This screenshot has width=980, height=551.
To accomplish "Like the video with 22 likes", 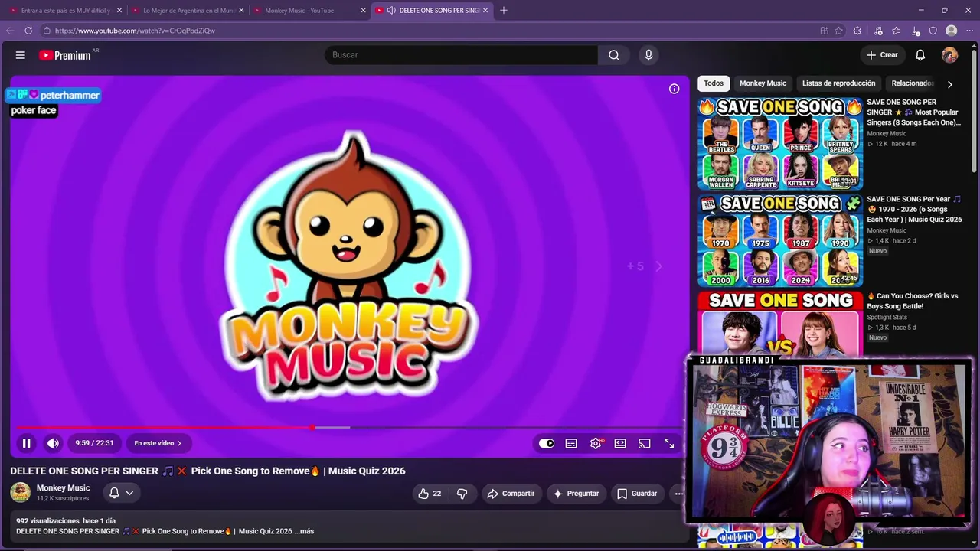I will click(429, 494).
